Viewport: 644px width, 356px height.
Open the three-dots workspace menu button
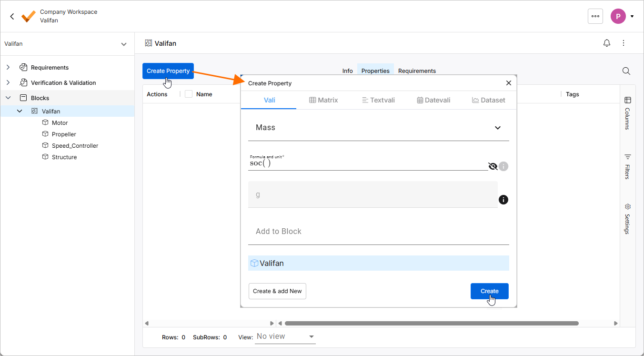click(595, 16)
